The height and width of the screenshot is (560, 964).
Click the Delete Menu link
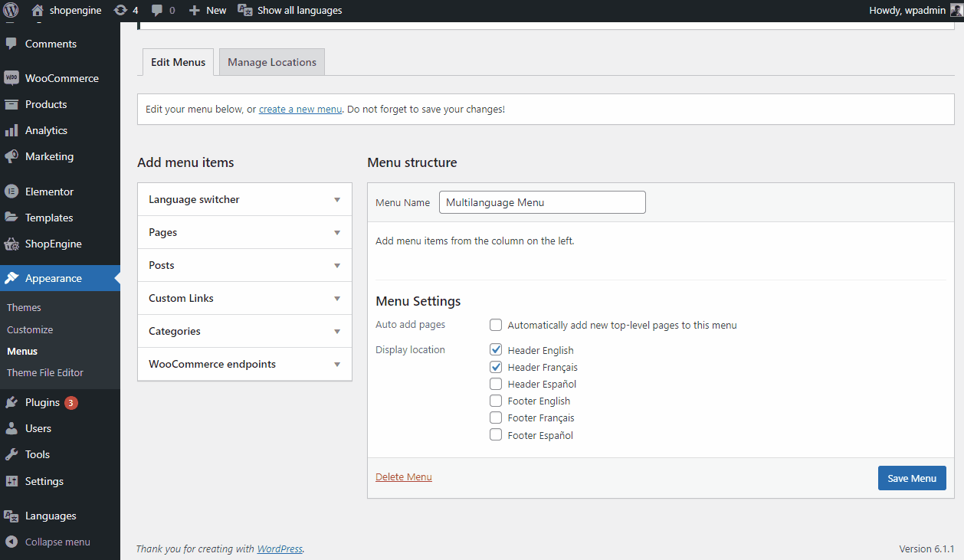(404, 477)
